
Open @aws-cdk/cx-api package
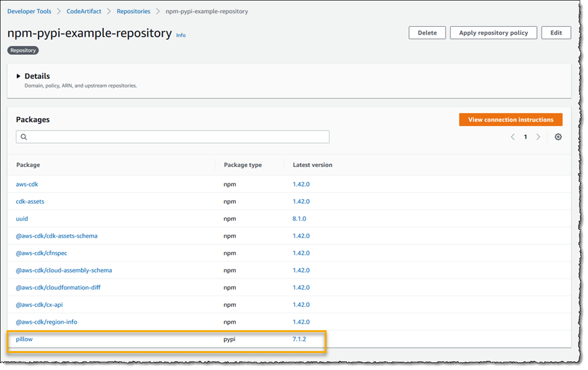pyautogui.click(x=39, y=305)
